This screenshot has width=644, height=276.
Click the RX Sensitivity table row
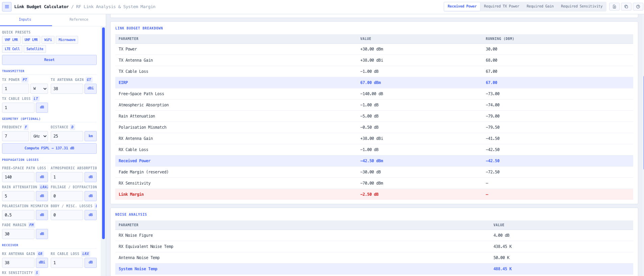pos(374,183)
